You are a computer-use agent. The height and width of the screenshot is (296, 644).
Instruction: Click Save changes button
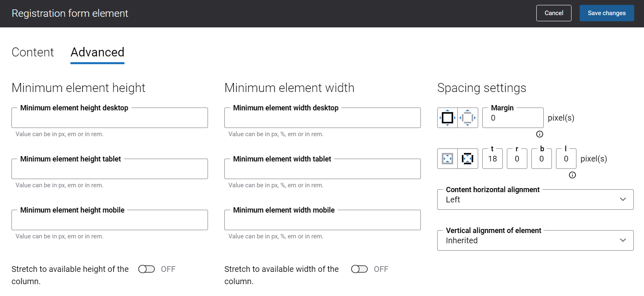tap(606, 13)
